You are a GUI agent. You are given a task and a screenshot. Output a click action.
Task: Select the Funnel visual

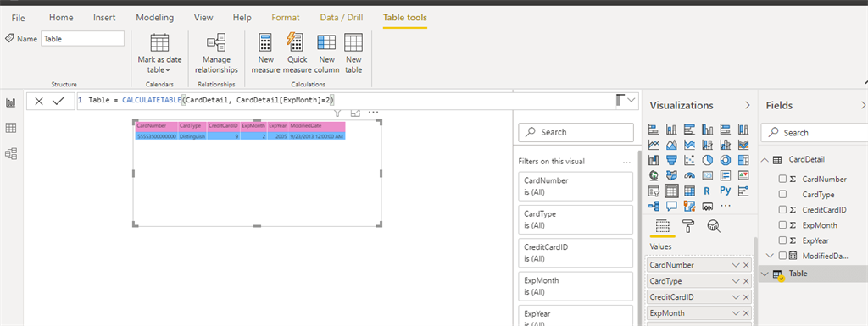(671, 160)
